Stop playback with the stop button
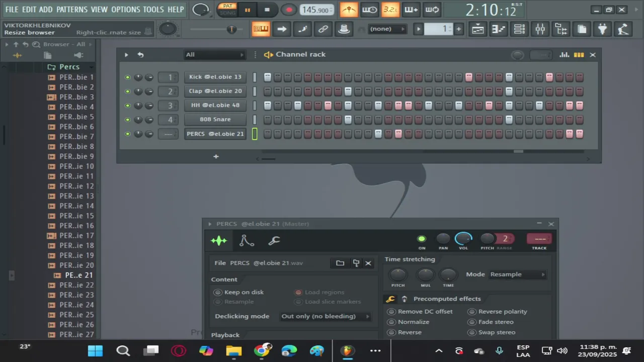Viewport: 644px width, 362px height. click(267, 10)
